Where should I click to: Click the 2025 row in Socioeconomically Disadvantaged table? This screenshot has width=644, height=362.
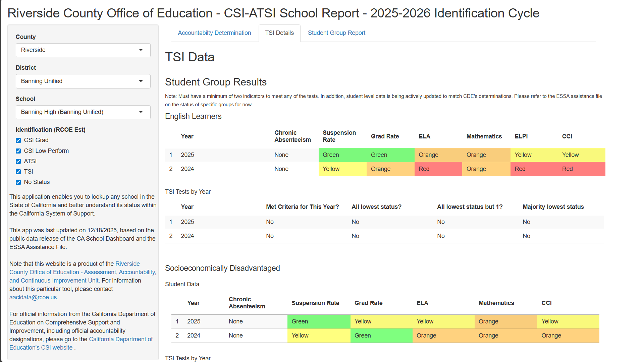[x=194, y=321]
